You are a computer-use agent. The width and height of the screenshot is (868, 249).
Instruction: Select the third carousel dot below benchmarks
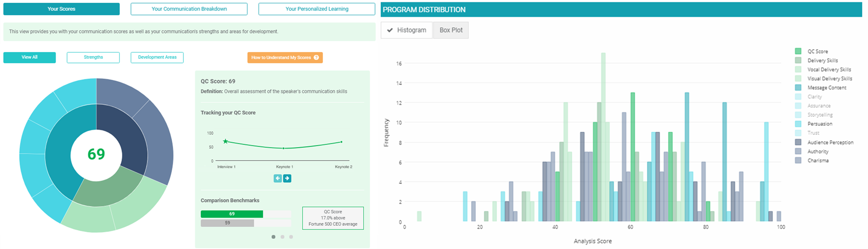coord(291,237)
